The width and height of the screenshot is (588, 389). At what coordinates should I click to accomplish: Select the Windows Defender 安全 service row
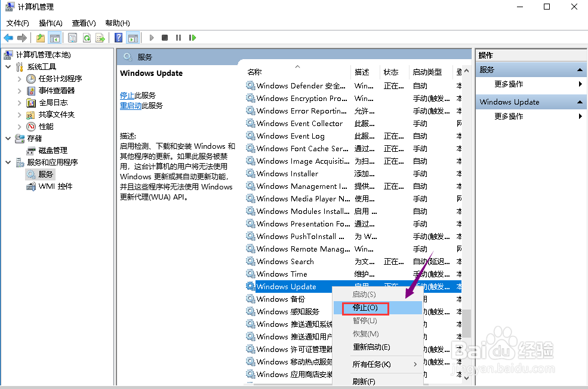(x=353, y=85)
